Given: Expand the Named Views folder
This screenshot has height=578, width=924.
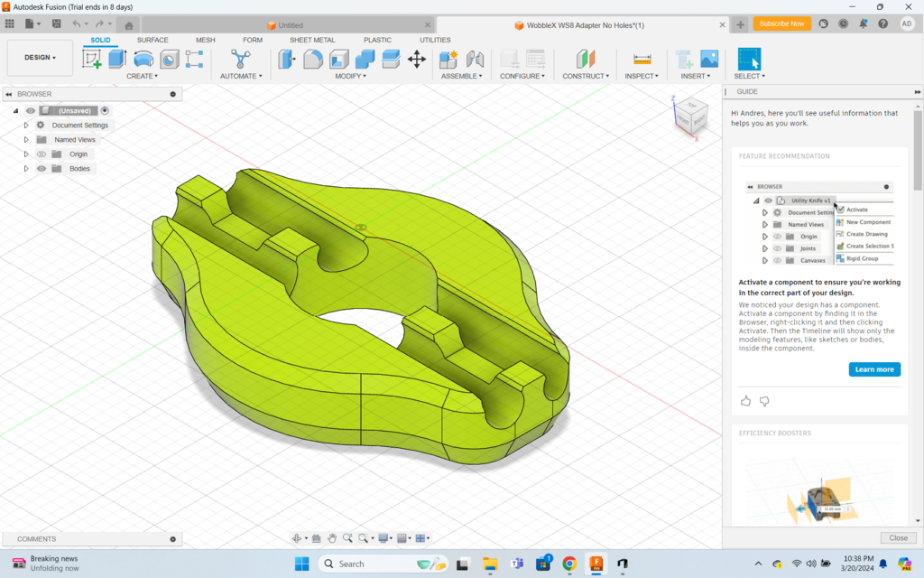Looking at the screenshot, I should [26, 139].
